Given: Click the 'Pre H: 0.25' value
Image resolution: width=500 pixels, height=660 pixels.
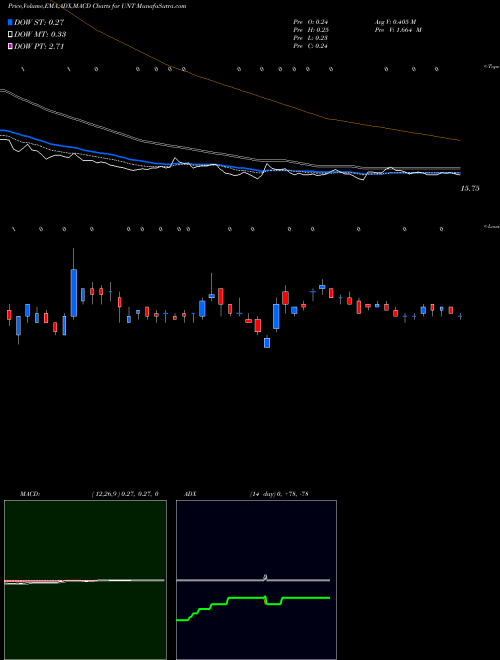Looking at the screenshot, I should pyautogui.click(x=311, y=30).
